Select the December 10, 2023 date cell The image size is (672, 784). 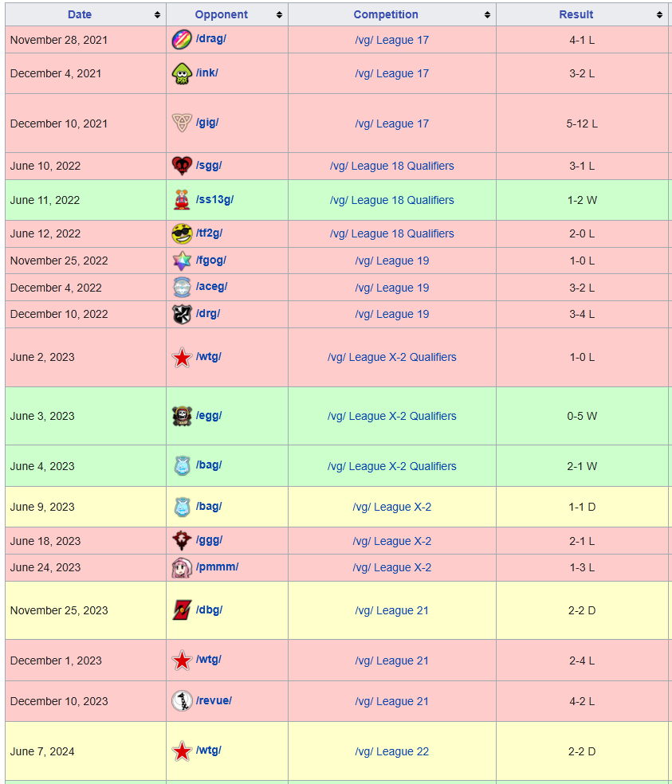pyautogui.click(x=85, y=701)
